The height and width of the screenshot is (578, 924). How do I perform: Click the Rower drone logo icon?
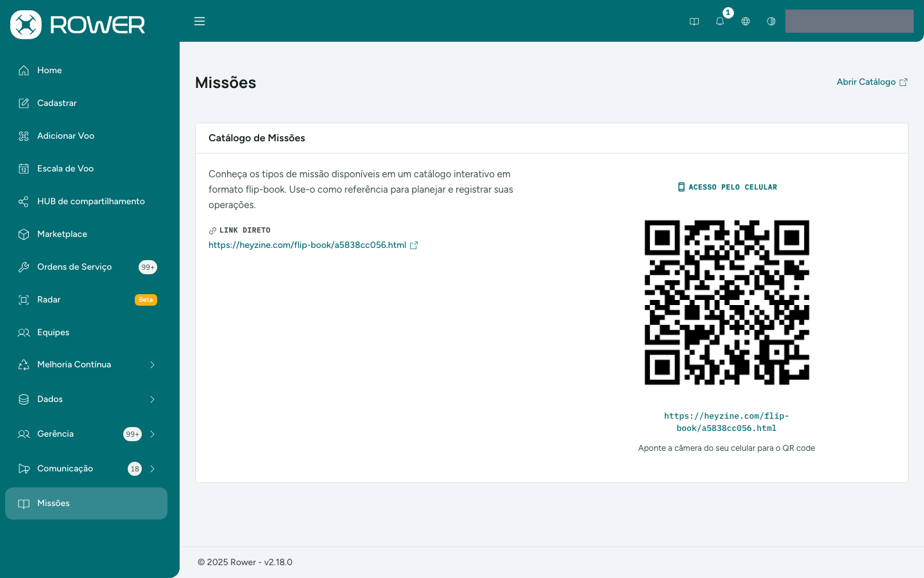(x=26, y=24)
